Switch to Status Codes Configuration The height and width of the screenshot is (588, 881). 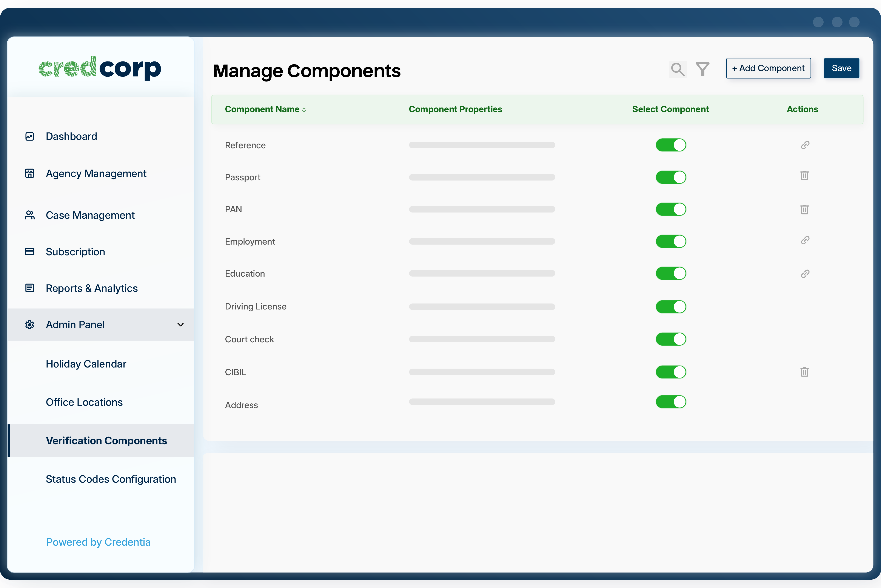[111, 479]
